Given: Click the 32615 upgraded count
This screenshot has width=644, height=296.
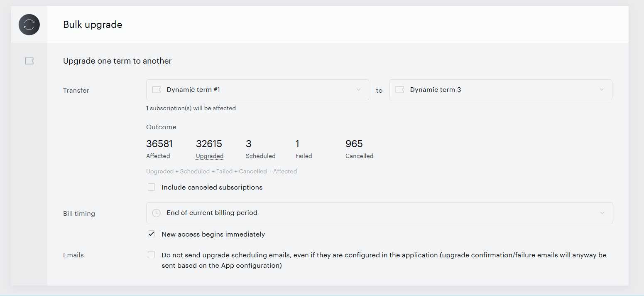Looking at the screenshot, I should 209,144.
